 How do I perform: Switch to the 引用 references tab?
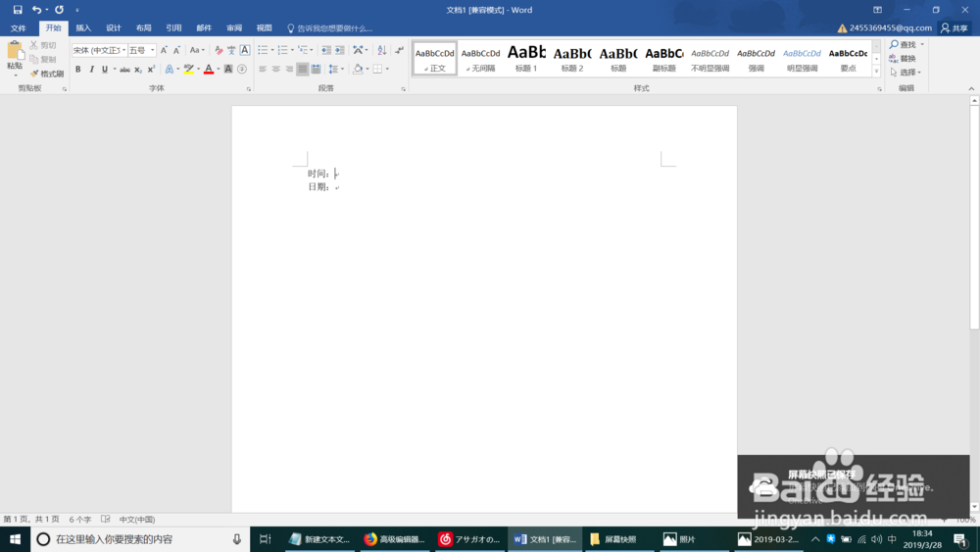pyautogui.click(x=173, y=28)
